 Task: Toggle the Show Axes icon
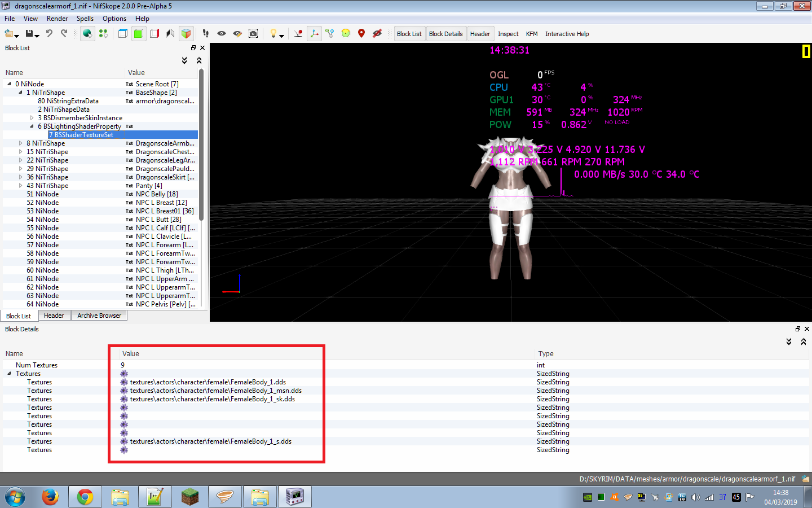[314, 34]
